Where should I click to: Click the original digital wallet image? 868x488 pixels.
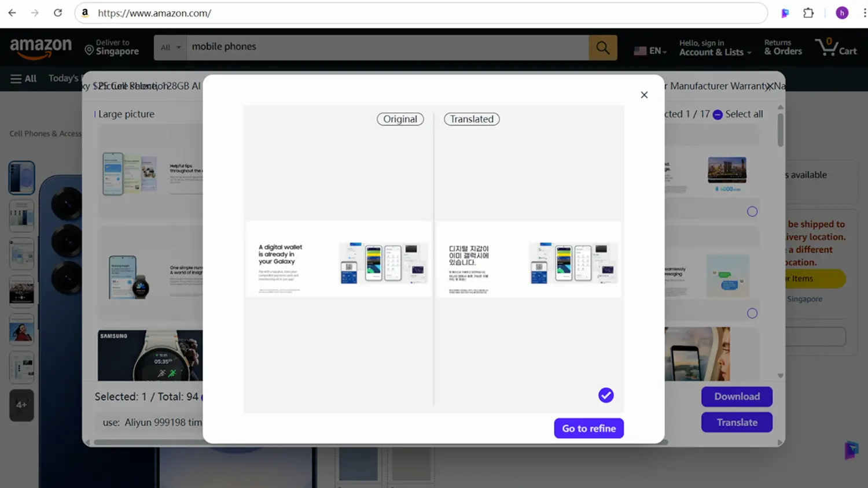click(x=339, y=259)
